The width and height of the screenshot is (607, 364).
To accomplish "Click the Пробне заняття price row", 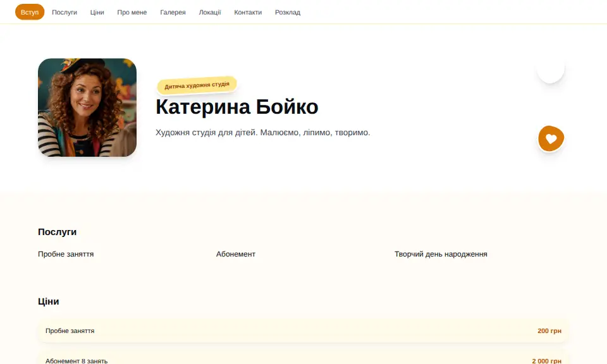I will (303, 331).
